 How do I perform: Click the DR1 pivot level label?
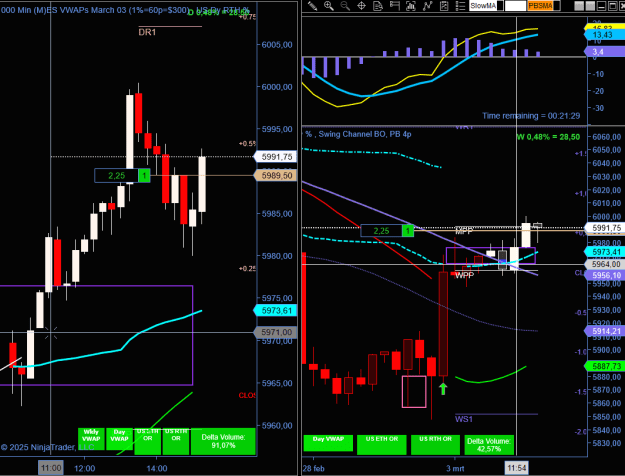[147, 32]
